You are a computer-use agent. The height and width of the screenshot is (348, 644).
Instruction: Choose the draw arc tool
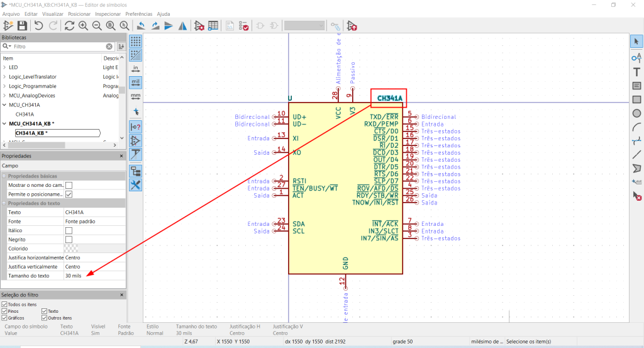pyautogui.click(x=636, y=127)
